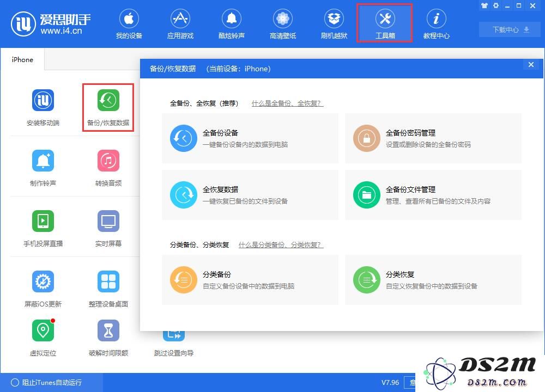Click the 爱思助手 logo
The height and width of the screenshot is (392, 545).
point(51,23)
